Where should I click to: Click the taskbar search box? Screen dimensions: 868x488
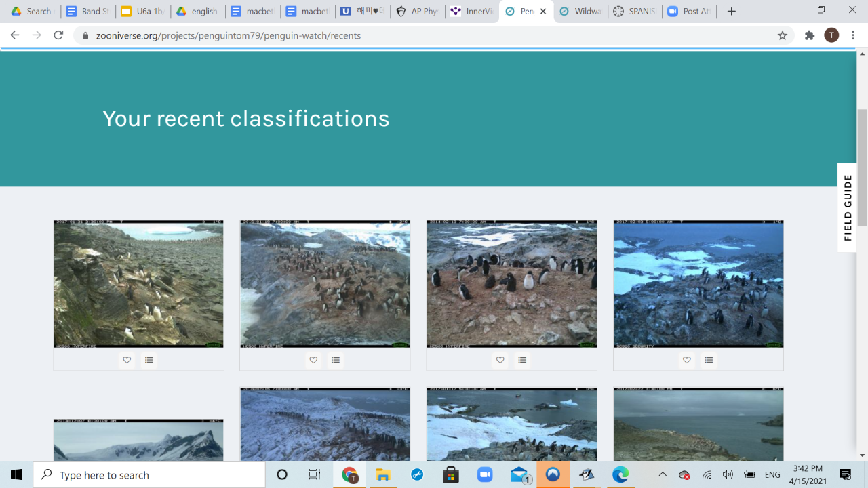pos(149,474)
